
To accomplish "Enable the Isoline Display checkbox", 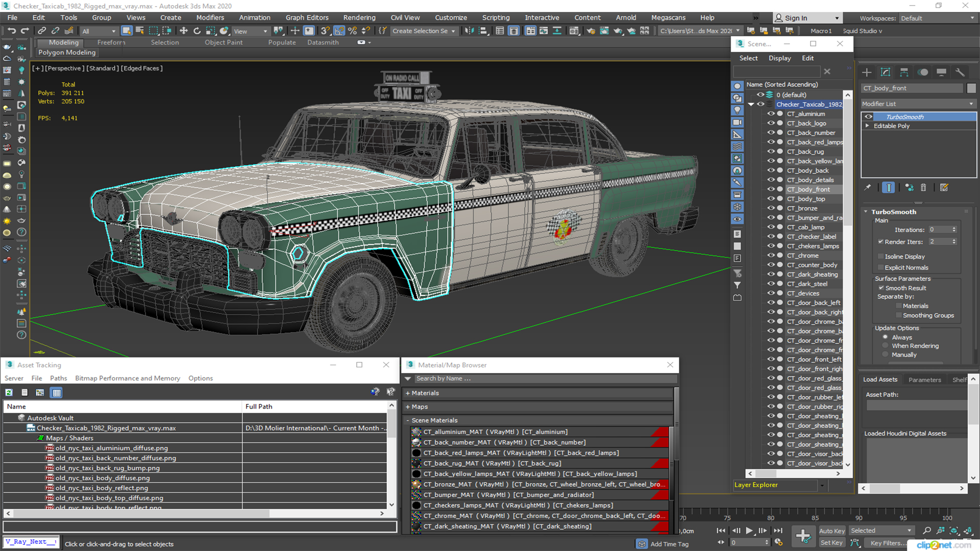I will 881,257.
